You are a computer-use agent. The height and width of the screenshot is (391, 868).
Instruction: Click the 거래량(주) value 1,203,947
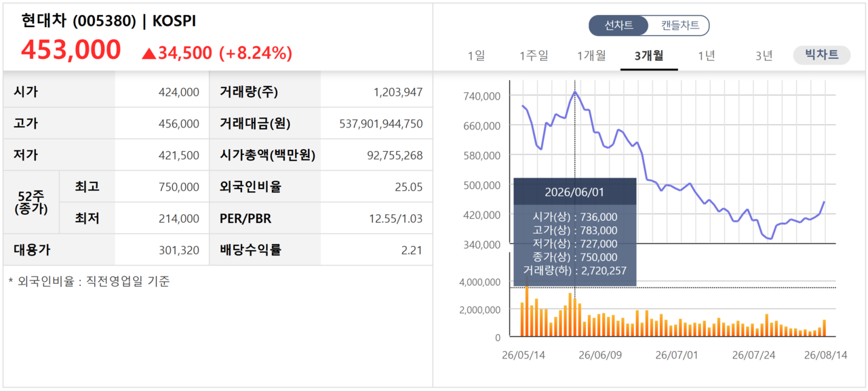[x=398, y=92]
